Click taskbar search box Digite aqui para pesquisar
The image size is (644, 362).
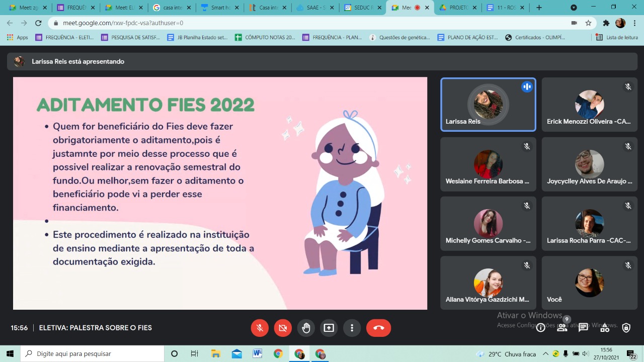(x=92, y=354)
